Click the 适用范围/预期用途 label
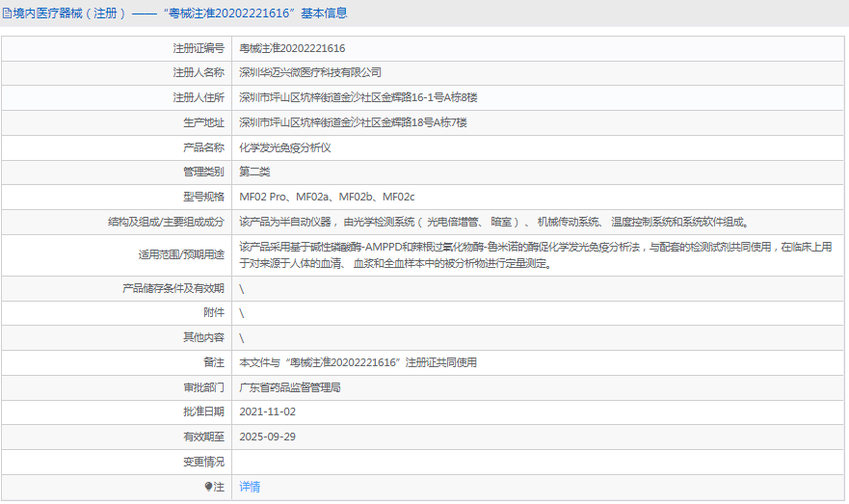The image size is (849, 504). 181,255
